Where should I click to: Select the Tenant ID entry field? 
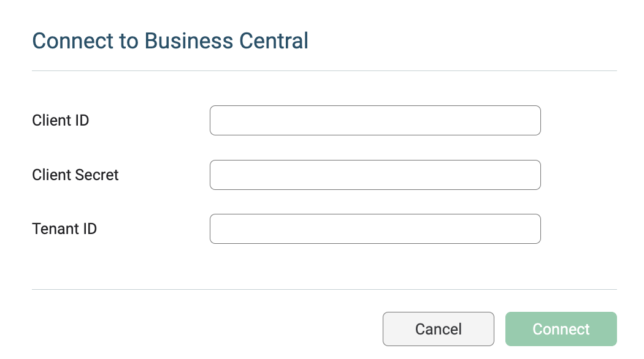(375, 229)
